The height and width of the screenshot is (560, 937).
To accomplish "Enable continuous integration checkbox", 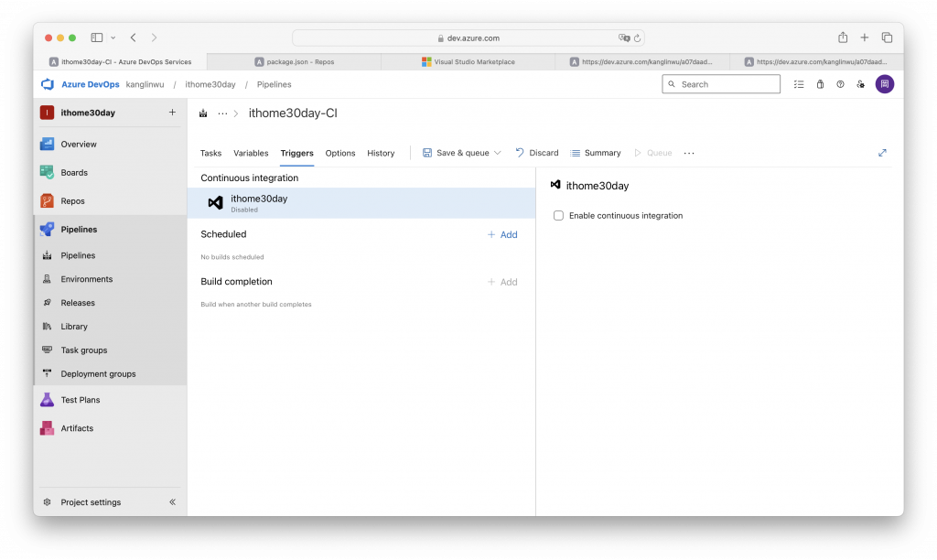I will point(558,216).
